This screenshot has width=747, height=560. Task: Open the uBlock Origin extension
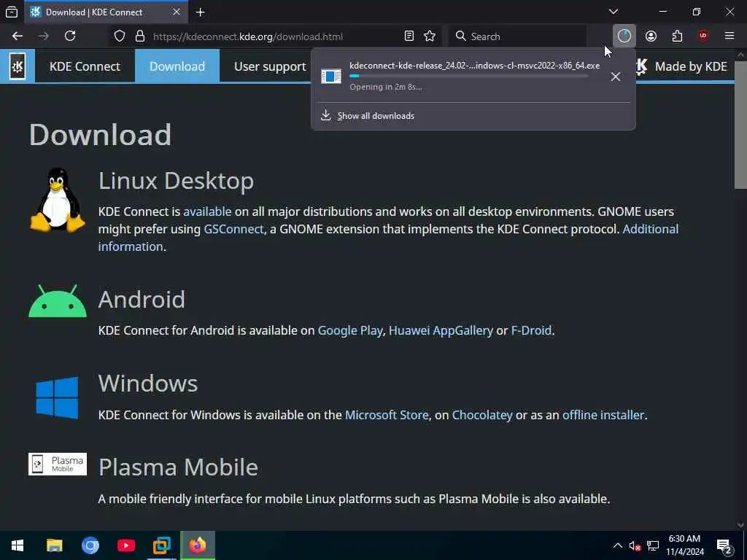(703, 36)
